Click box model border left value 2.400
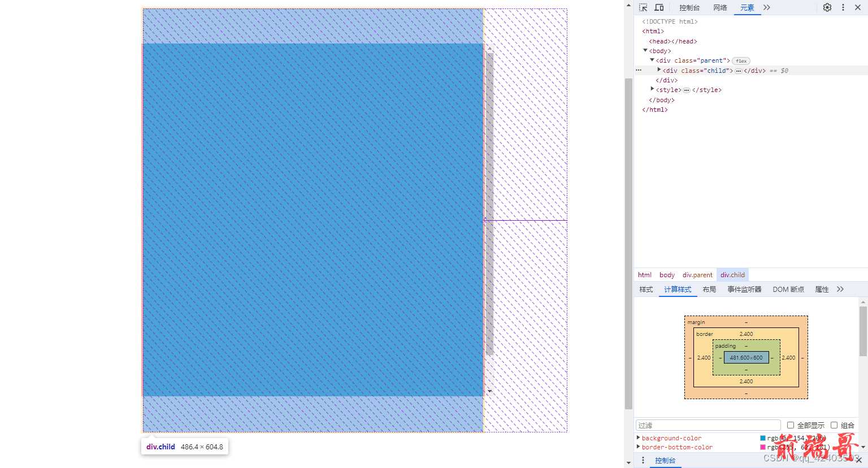Image resolution: width=868 pixels, height=468 pixels. tap(704, 358)
